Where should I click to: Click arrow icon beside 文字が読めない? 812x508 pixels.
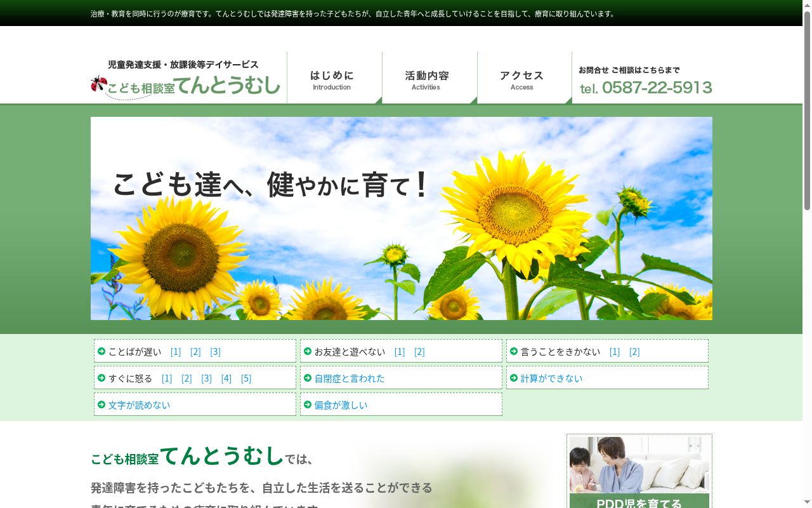(x=101, y=404)
